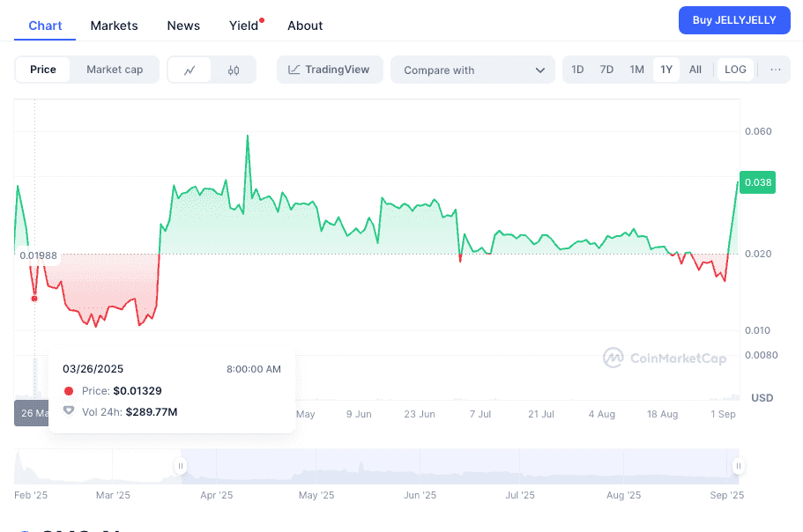Set the time range to 1Y
The height and width of the screenshot is (532, 803).
[666, 70]
